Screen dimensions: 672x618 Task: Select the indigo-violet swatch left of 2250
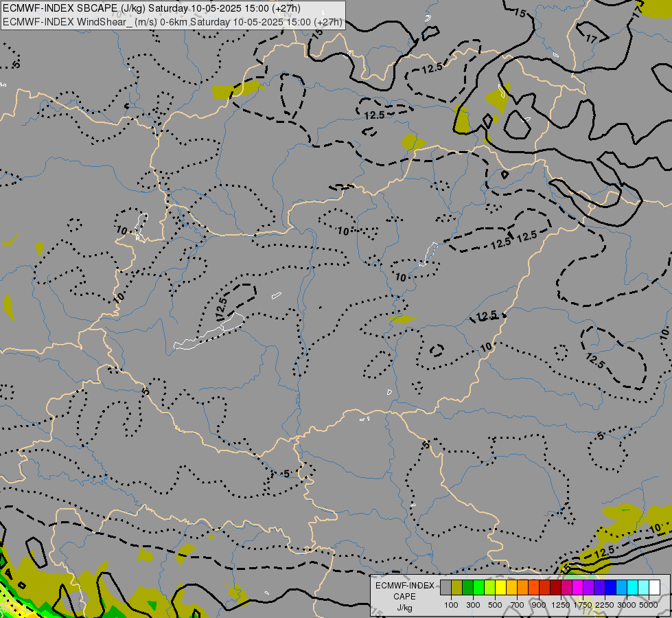[x=599, y=587]
